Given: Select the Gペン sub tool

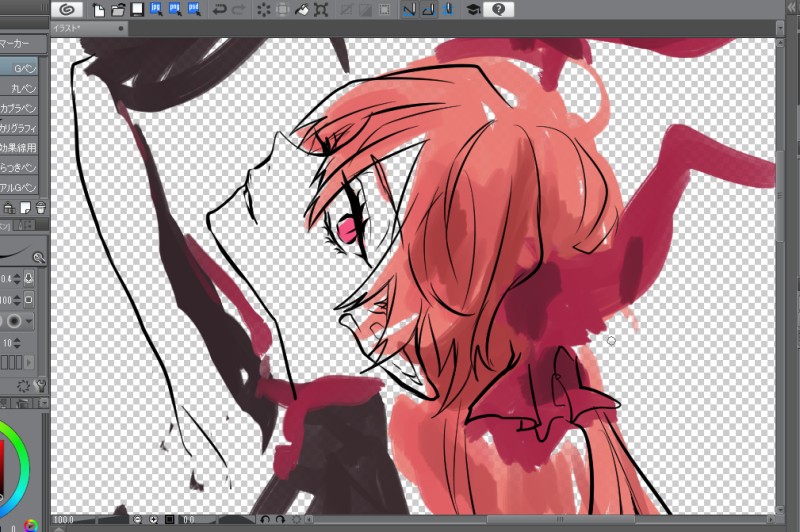Looking at the screenshot, I should coord(19,68).
